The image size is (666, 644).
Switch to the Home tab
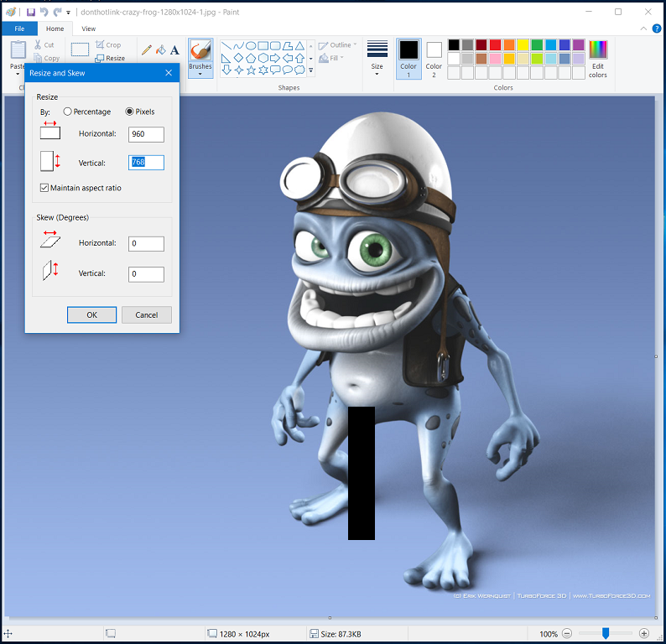click(x=55, y=29)
